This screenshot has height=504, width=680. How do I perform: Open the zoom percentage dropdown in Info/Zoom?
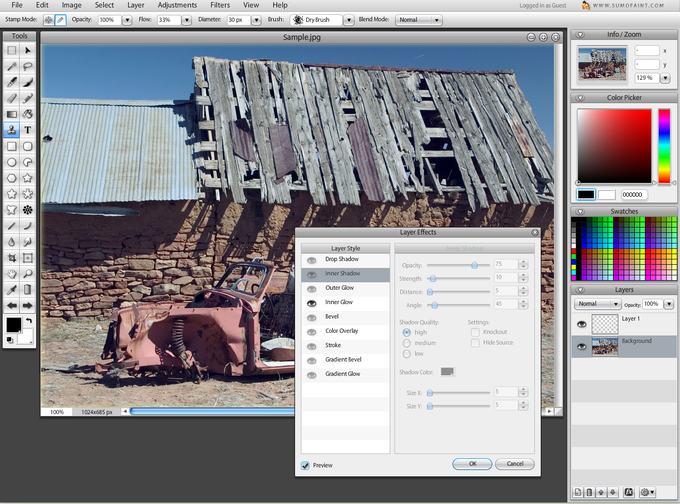point(665,78)
